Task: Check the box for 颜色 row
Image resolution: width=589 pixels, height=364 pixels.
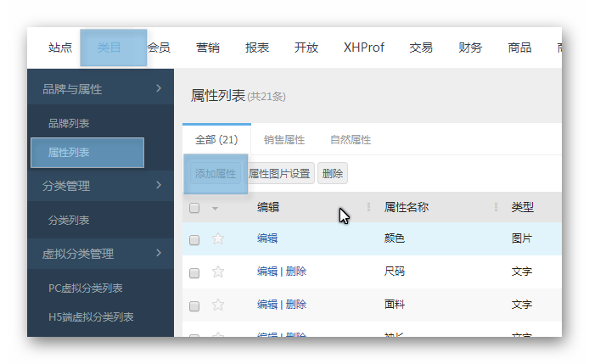Action: point(194,240)
